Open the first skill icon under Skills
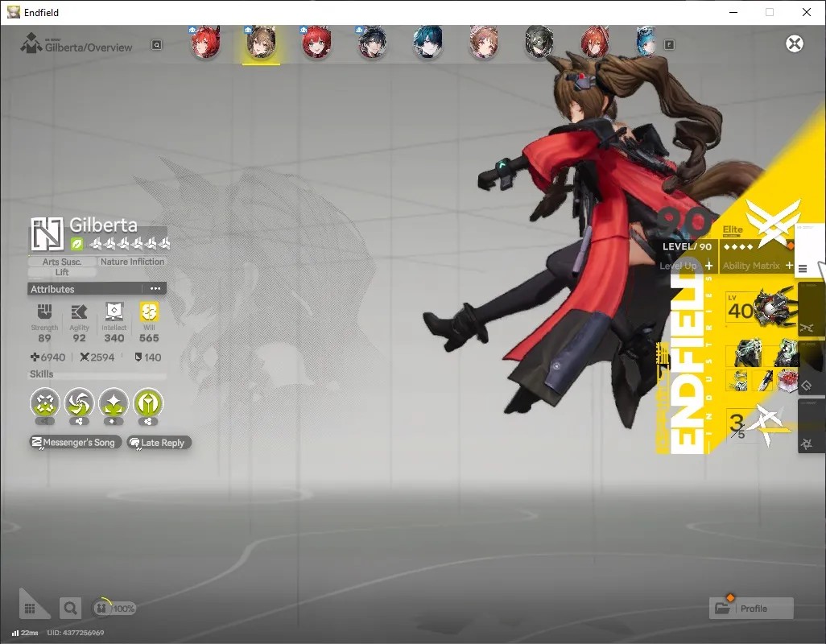Image resolution: width=826 pixels, height=644 pixels. coord(45,404)
